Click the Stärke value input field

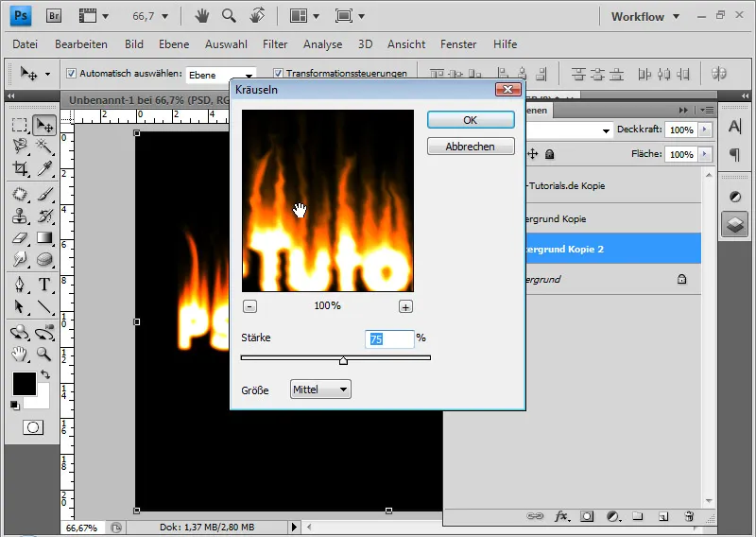click(389, 339)
